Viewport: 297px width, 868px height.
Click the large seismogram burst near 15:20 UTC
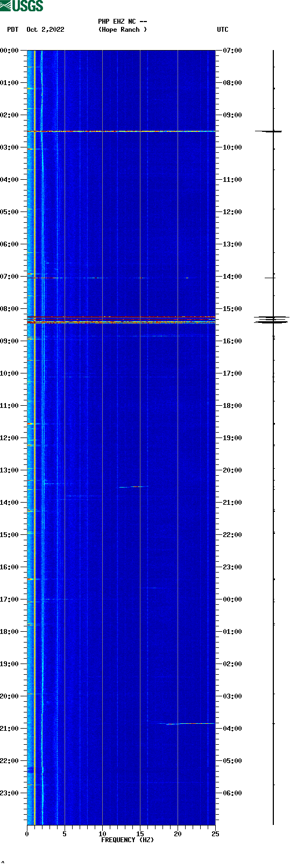272,320
